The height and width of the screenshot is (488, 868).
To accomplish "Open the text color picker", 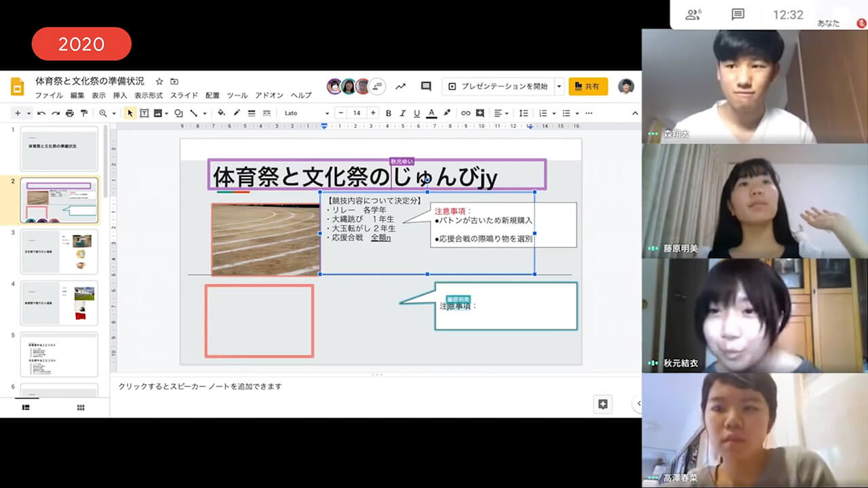I will 432,113.
